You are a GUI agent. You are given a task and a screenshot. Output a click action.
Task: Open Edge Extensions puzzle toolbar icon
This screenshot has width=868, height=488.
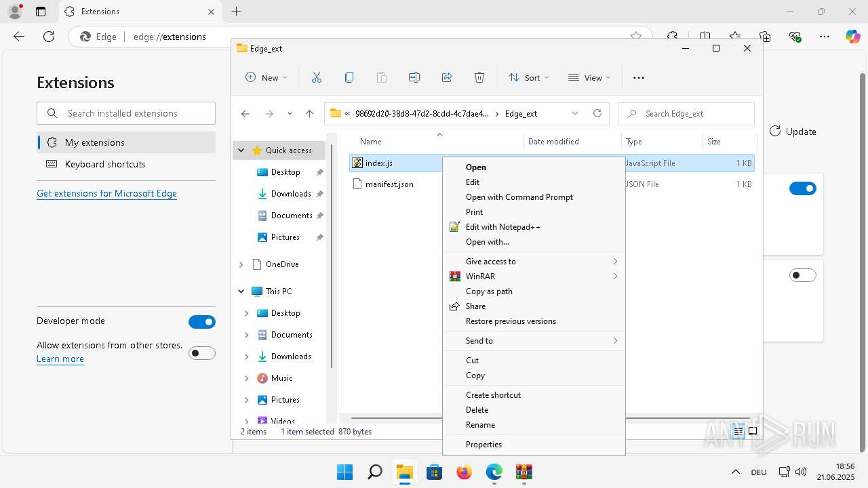672,37
